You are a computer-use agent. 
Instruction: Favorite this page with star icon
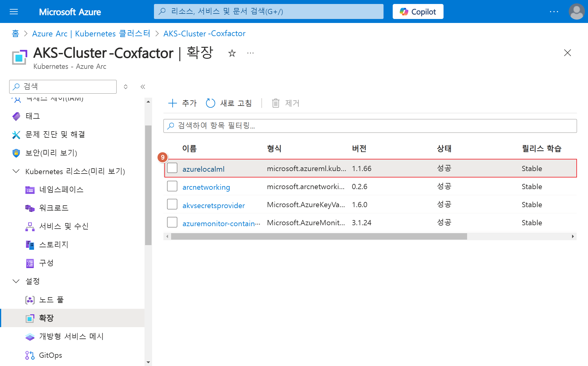[232, 53]
